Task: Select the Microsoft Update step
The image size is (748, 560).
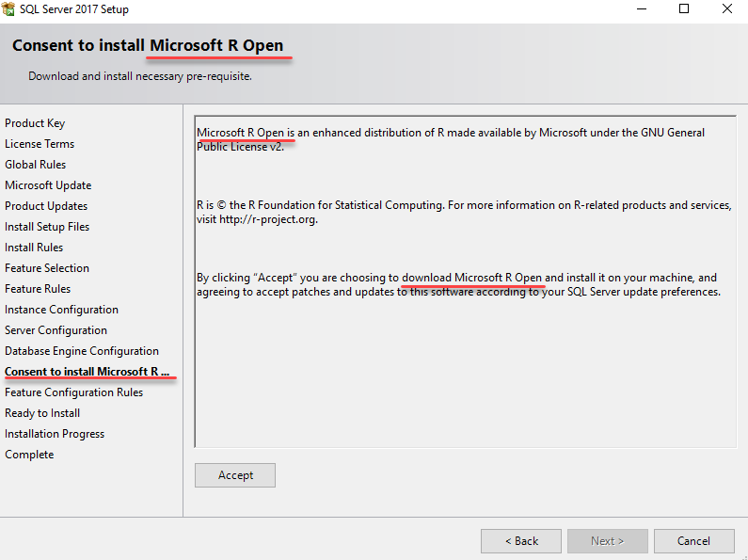Action: click(x=48, y=185)
